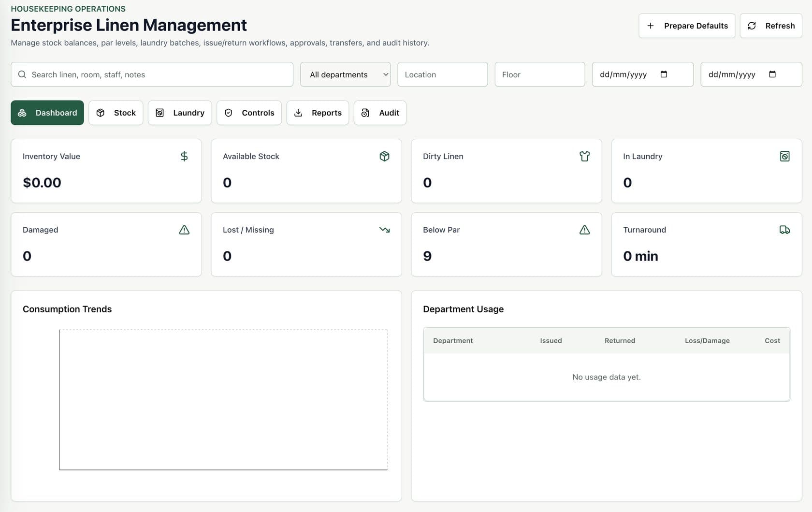Image resolution: width=812 pixels, height=512 pixels.
Task: Open the second date field's calendar picker icon
Action: pos(772,74)
